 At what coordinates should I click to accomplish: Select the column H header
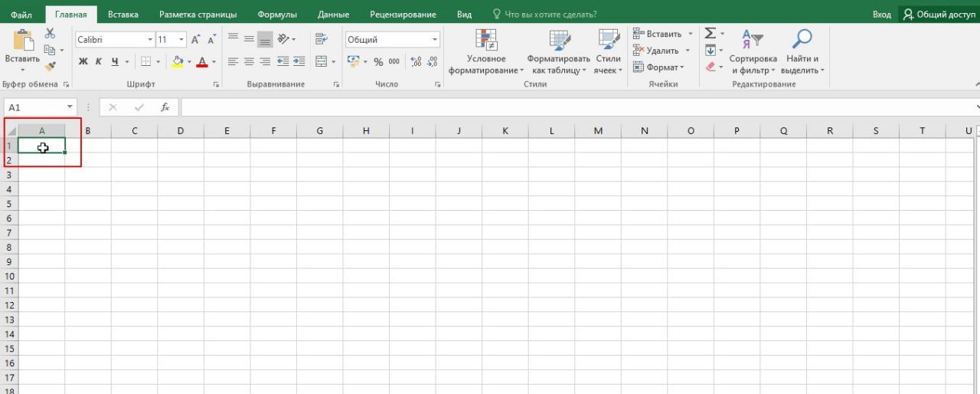pos(366,131)
